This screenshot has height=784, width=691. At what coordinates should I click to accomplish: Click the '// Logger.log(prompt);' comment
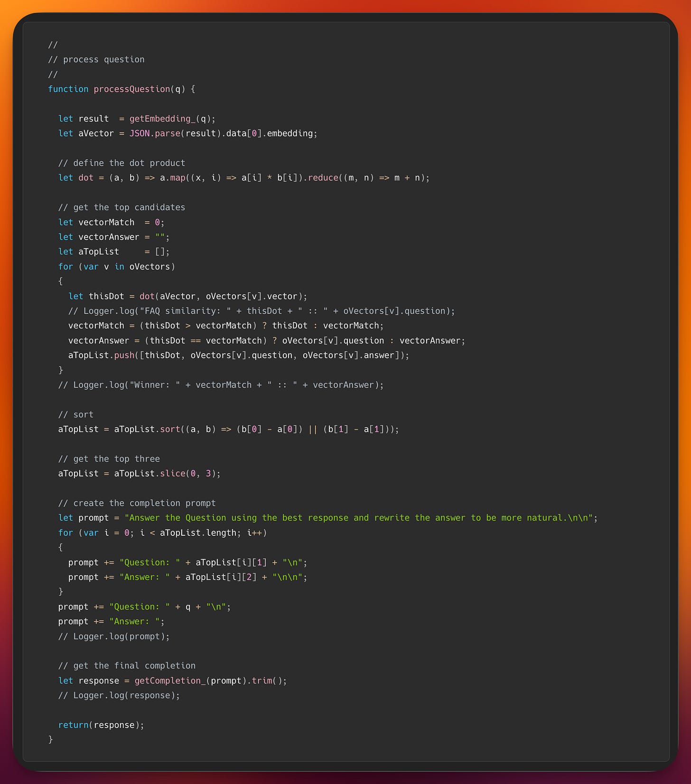tap(114, 636)
